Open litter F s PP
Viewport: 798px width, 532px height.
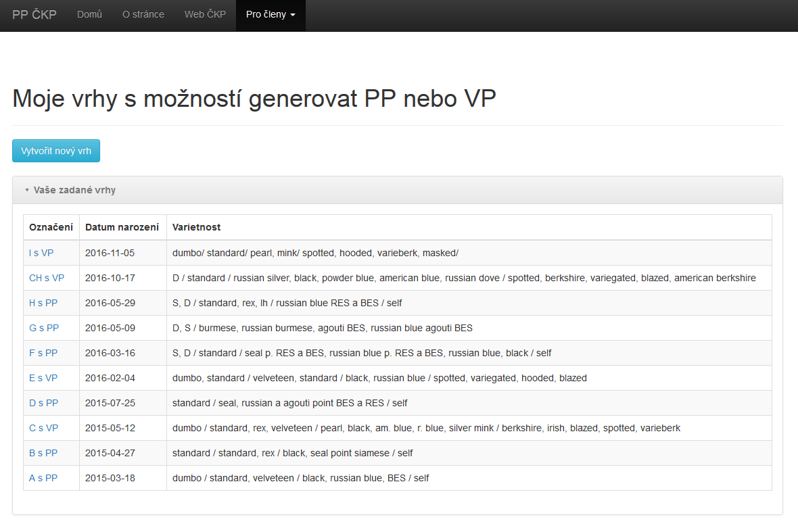43,353
